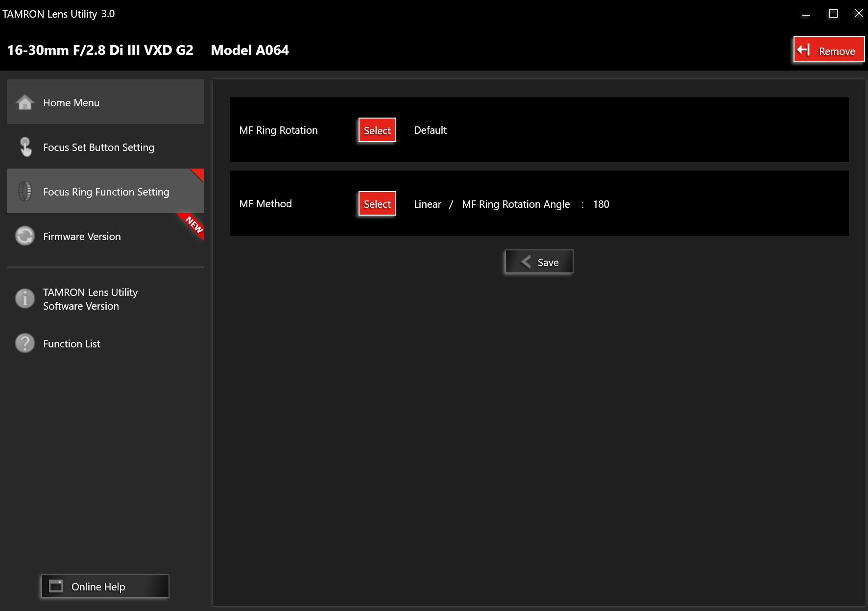Select Focus Ring Function Setting
The height and width of the screenshot is (611, 868).
[x=105, y=191]
